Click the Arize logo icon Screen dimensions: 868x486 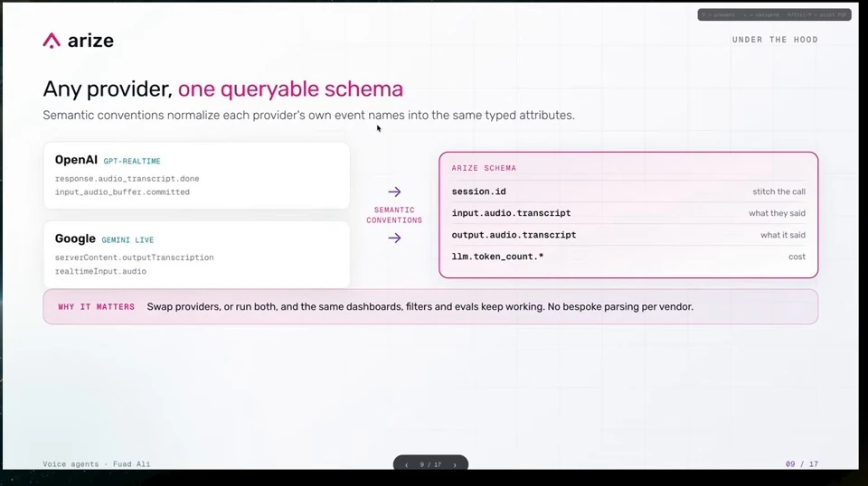point(52,41)
